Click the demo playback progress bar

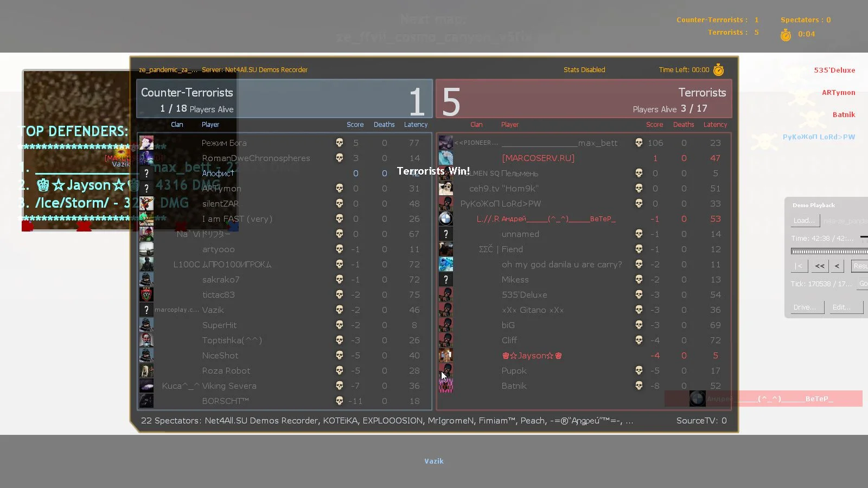[828, 252]
